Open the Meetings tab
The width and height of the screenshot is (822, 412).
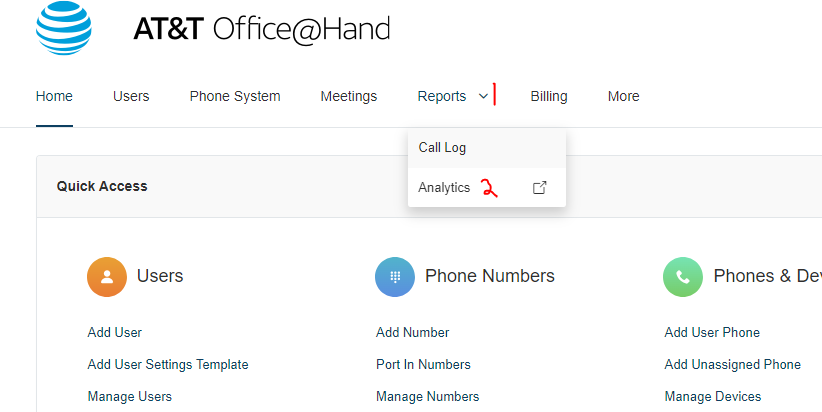[349, 96]
